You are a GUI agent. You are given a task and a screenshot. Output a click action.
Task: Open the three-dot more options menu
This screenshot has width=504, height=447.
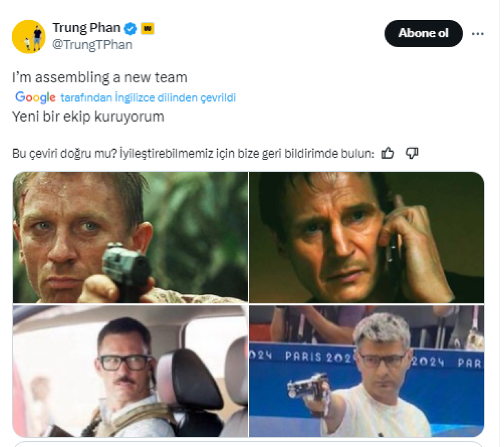pyautogui.click(x=478, y=34)
